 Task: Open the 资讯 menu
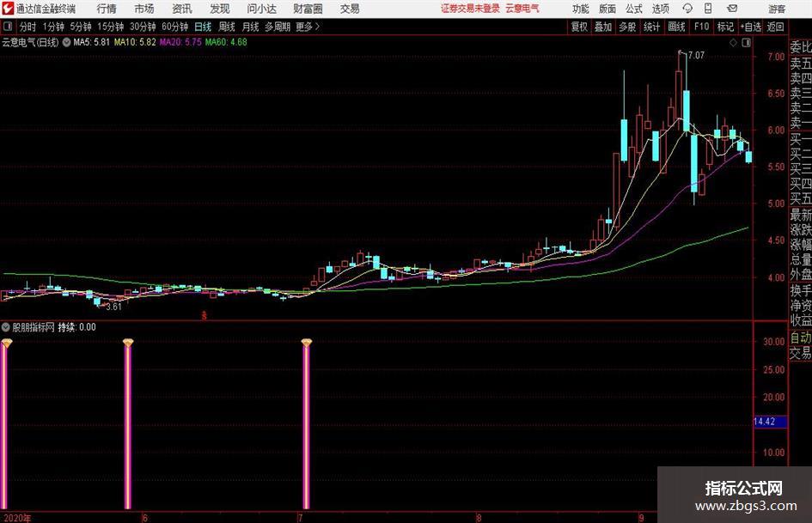(182, 9)
